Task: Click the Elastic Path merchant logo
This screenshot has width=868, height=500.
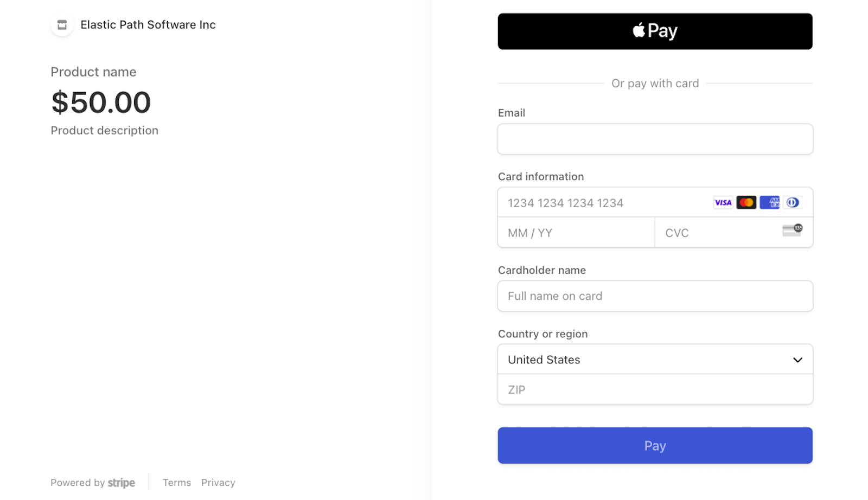Action: coord(62,24)
